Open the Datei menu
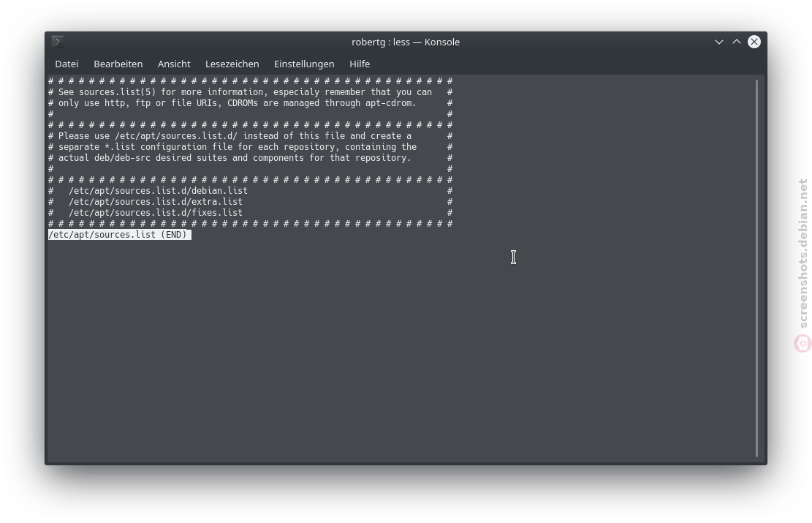Viewport: 812px width, 523px height. (x=67, y=64)
